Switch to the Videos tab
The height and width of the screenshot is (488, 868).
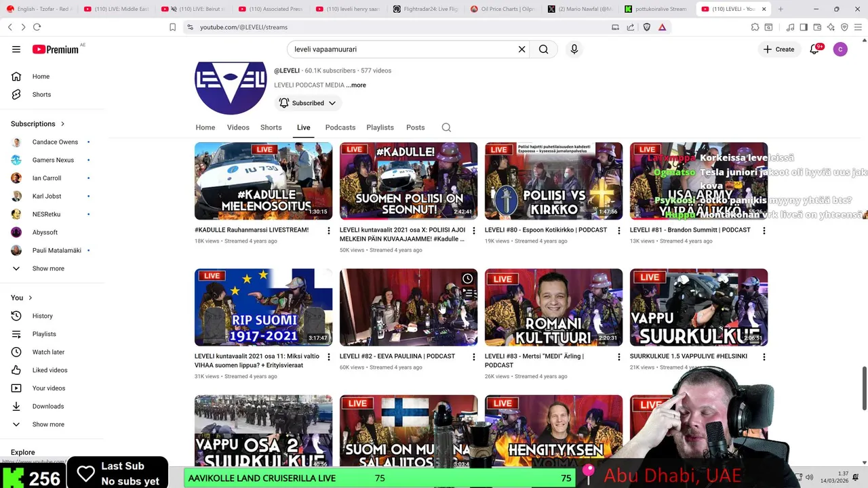coord(238,127)
